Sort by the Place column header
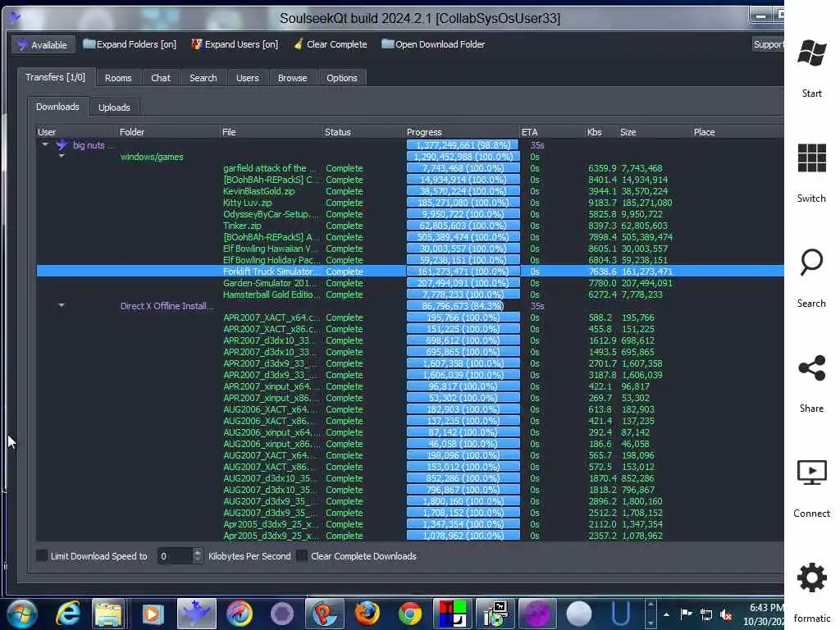Screen dimensions: 840x630 pyautogui.click(x=737, y=132)
